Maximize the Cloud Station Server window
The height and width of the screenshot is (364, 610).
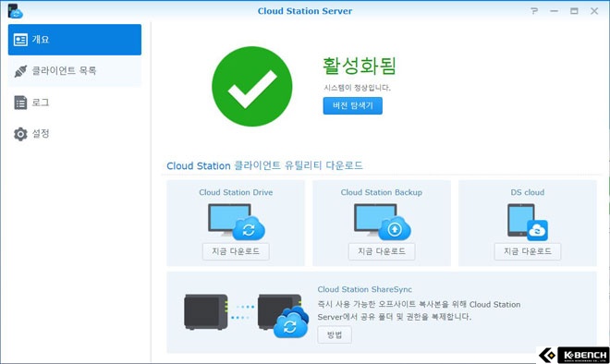point(574,11)
